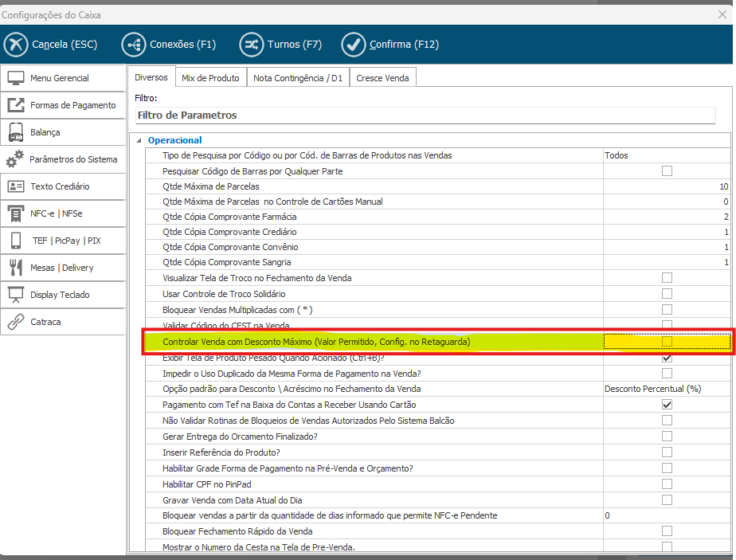Click the Confirma (F12) checkmark icon
736x560 pixels.
click(x=353, y=45)
